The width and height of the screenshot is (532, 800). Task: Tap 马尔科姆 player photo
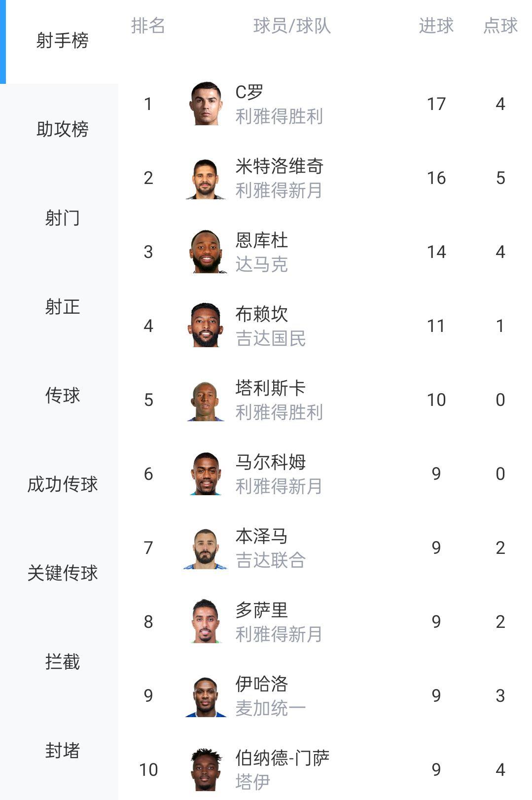206,473
